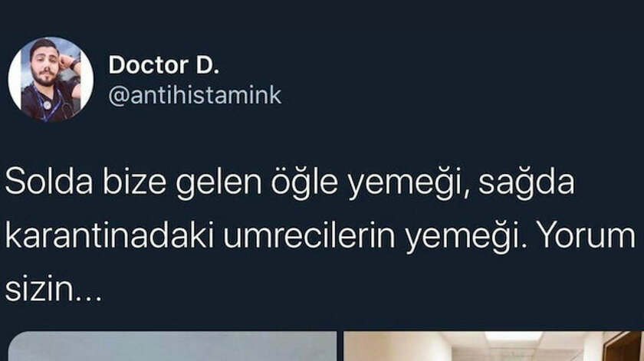Click the word 'umrecilerin' in the tweet
Screen dimensions: 644x361
point(309,237)
